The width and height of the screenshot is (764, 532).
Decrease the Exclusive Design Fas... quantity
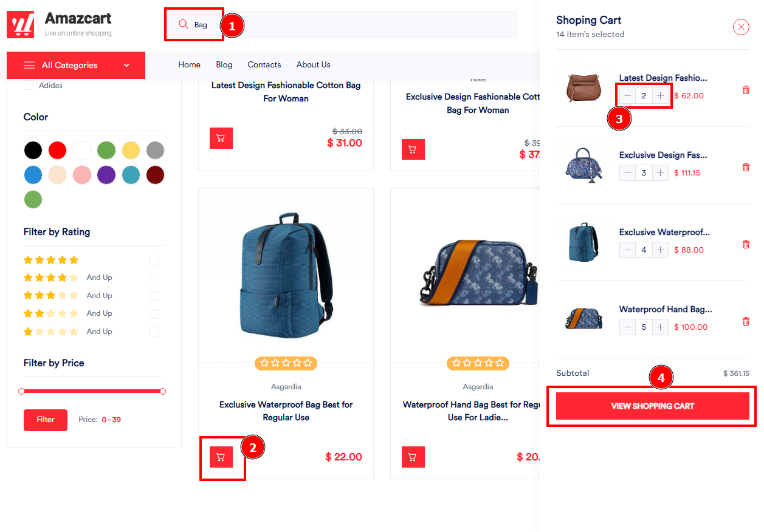pos(627,172)
